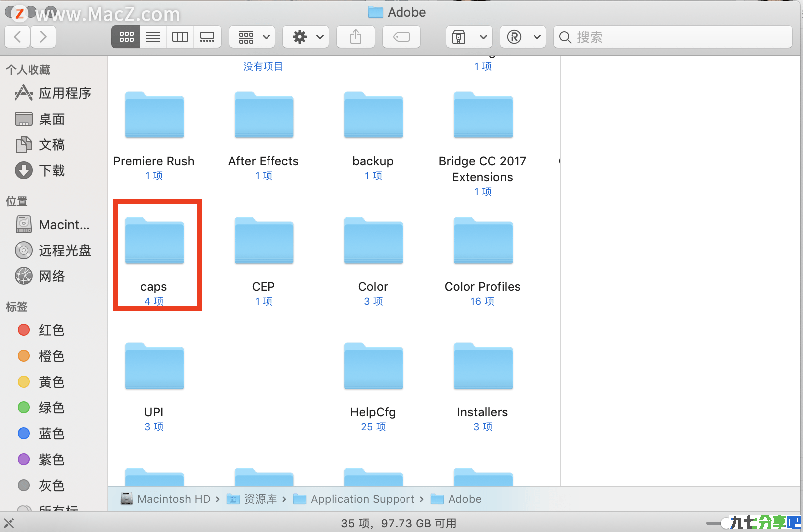Select the 黄色 tag

coord(41,382)
